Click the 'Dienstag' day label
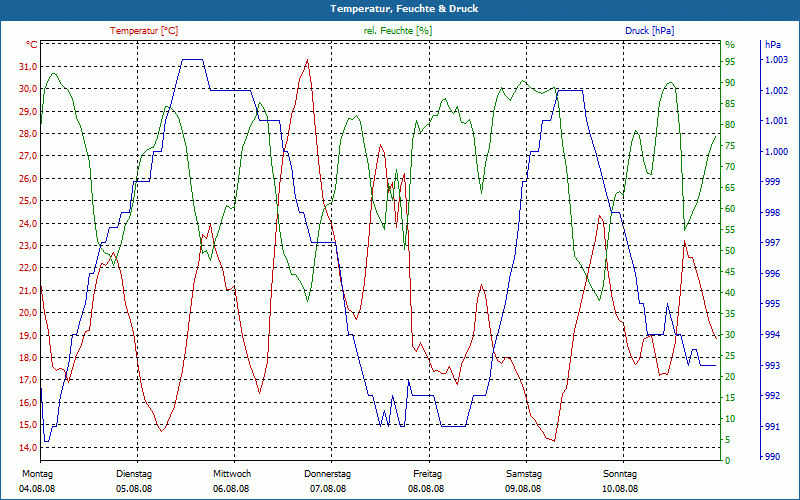800x500 pixels. [134, 474]
